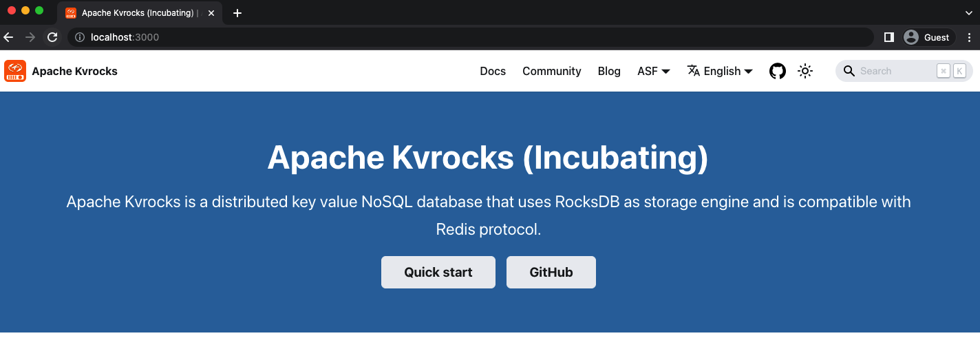Image resolution: width=980 pixels, height=338 pixels.
Task: Click the search magnifier icon
Action: (x=849, y=71)
